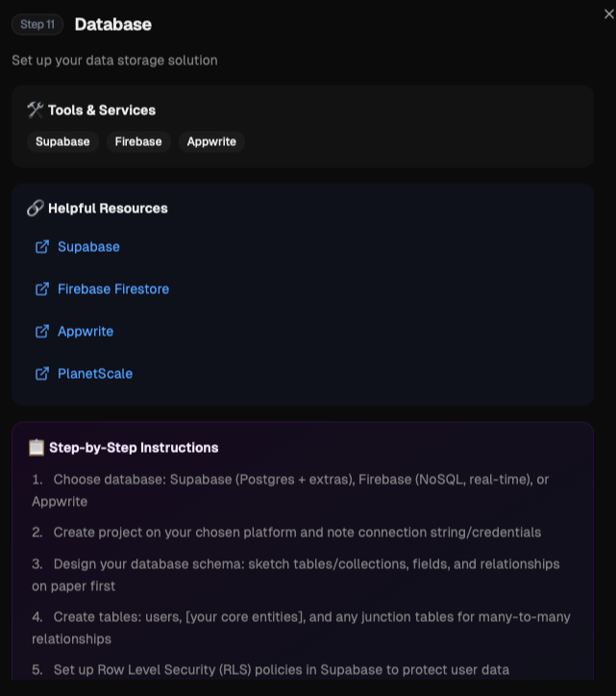Click the external-link icon beside Supabase resource
Screen dimensions: 616x696
coord(42,247)
